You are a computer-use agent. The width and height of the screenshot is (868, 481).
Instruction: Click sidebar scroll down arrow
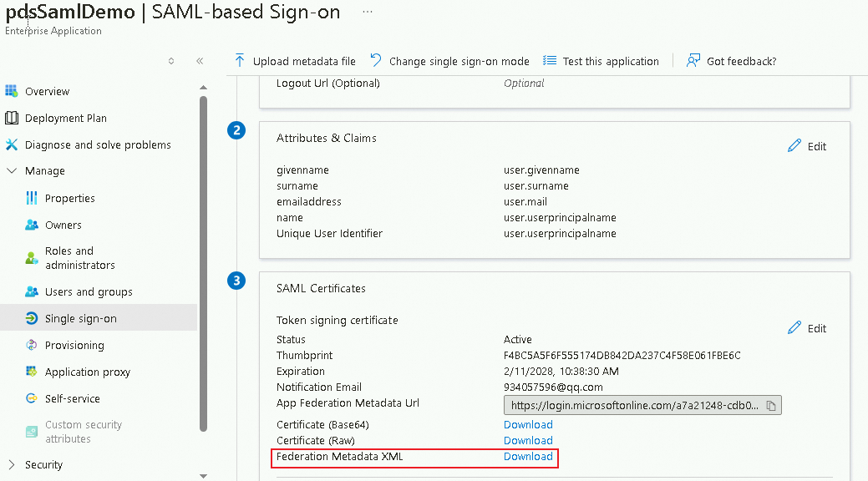[203, 476]
